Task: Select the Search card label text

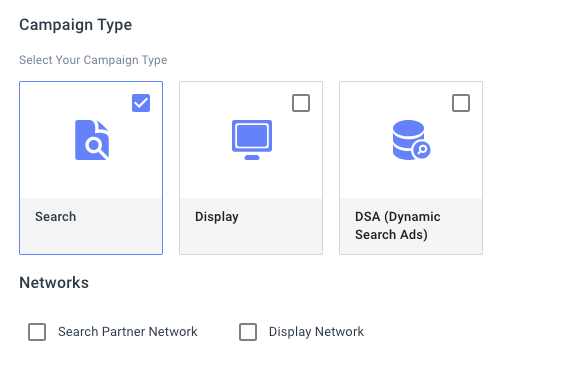Action: point(56,217)
